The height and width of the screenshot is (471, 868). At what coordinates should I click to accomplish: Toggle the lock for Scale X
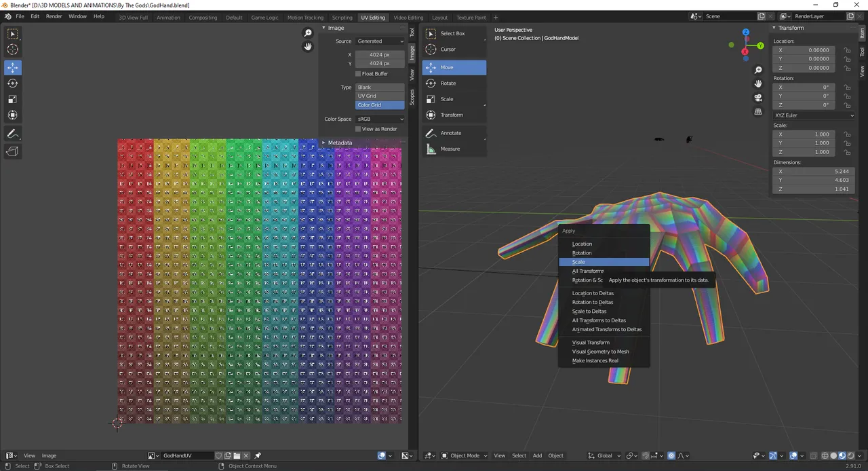pos(847,134)
